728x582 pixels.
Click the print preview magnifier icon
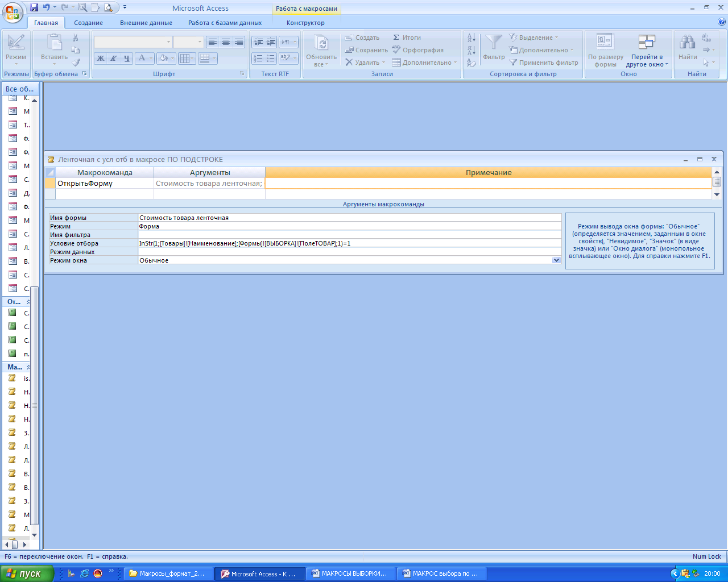[109, 8]
